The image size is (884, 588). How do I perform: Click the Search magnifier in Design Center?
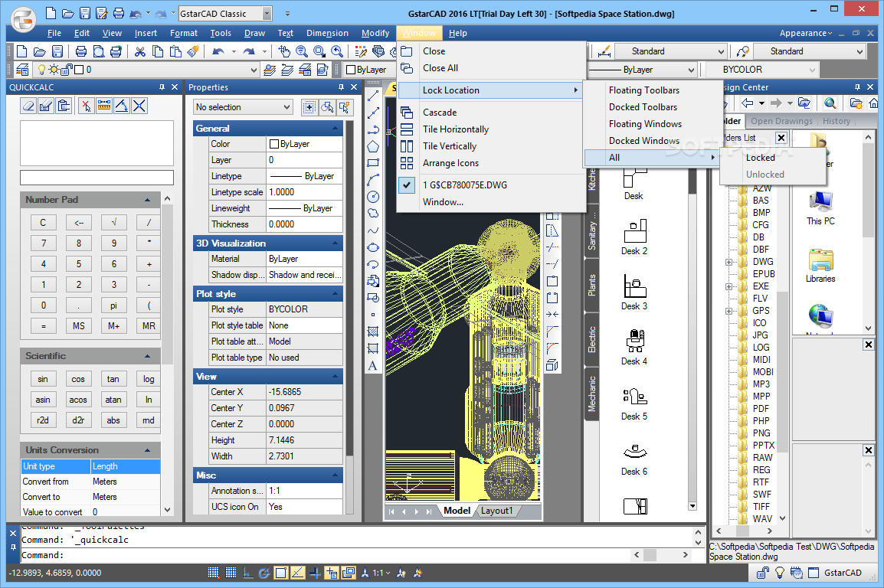coord(830,103)
